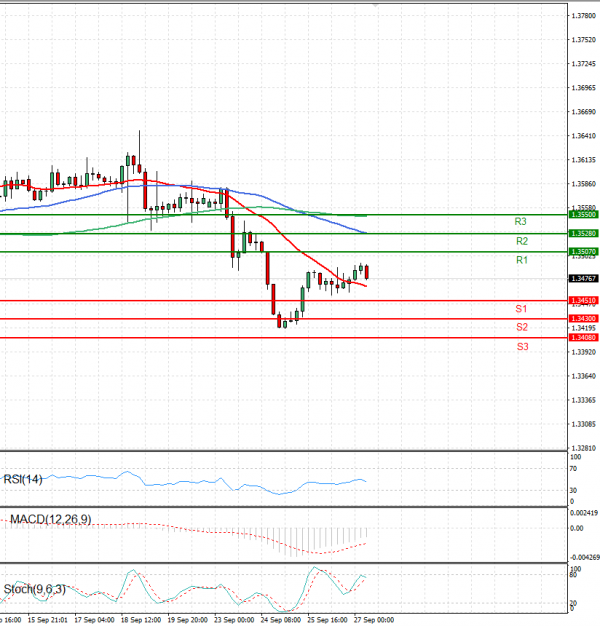The width and height of the screenshot is (600, 626).
Task: Click the 25 Sep 16:00 time label
Action: [x=327, y=620]
